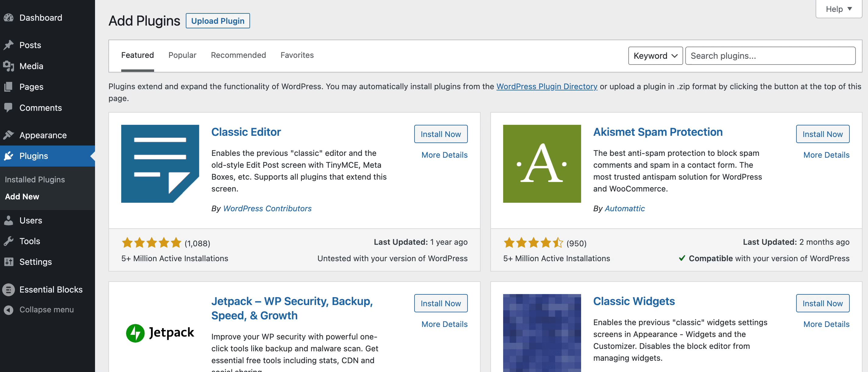Open More Details for Akismet
The height and width of the screenshot is (372, 868).
826,155
